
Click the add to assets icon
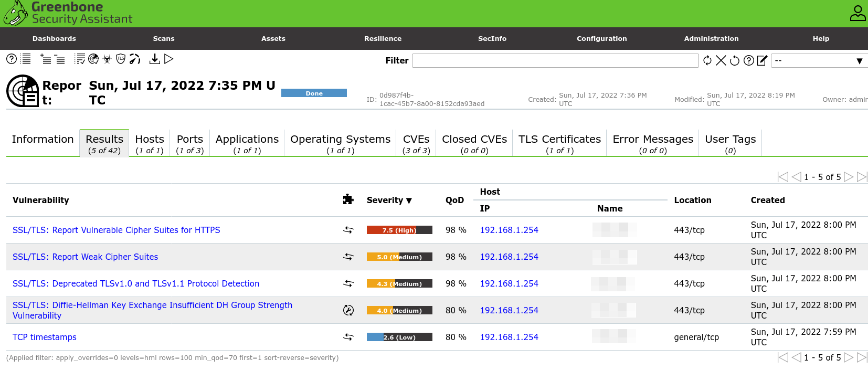(x=46, y=59)
